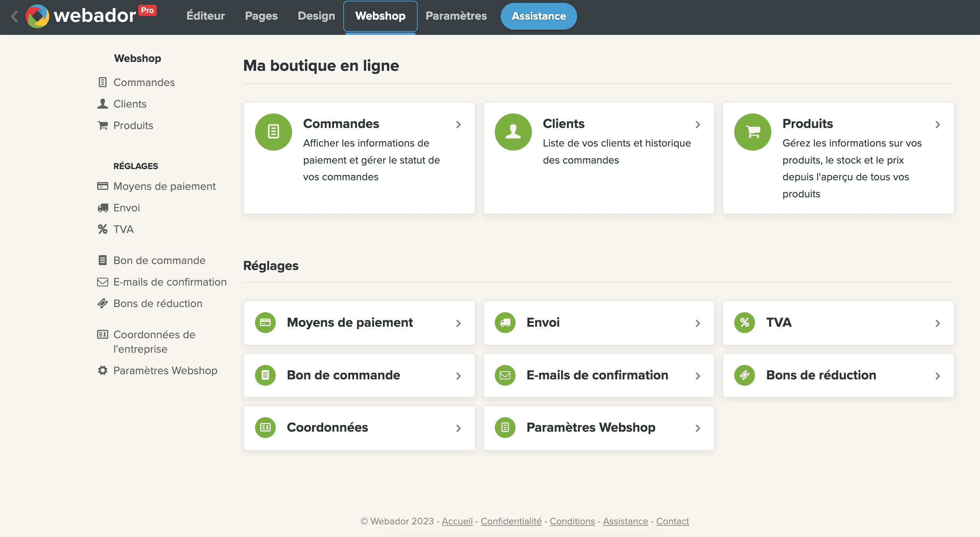The height and width of the screenshot is (537, 980).
Task: Select Bons de réduction sidebar label
Action: click(x=158, y=303)
